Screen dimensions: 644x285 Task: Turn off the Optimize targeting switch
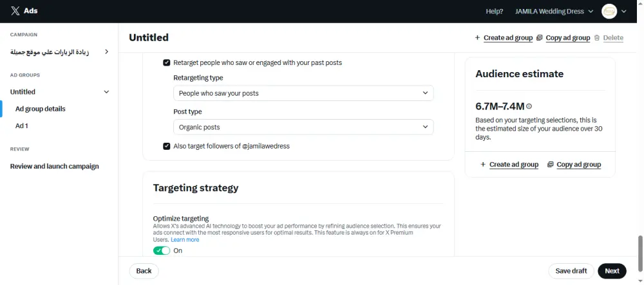[162, 251]
